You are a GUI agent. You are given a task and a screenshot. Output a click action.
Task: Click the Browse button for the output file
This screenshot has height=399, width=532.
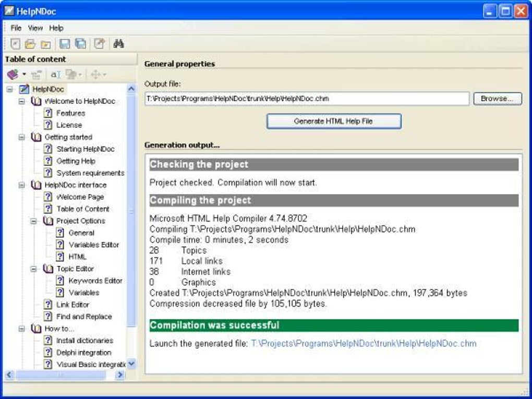coord(497,99)
